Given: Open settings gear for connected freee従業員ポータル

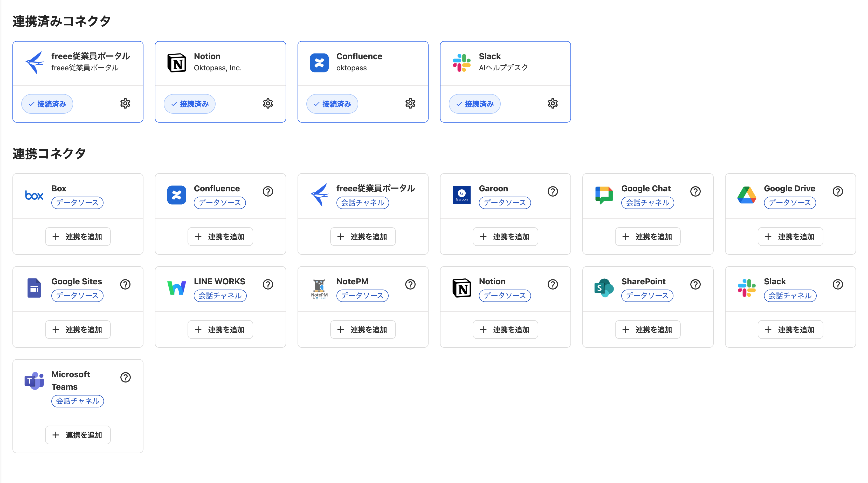Looking at the screenshot, I should pyautogui.click(x=125, y=104).
